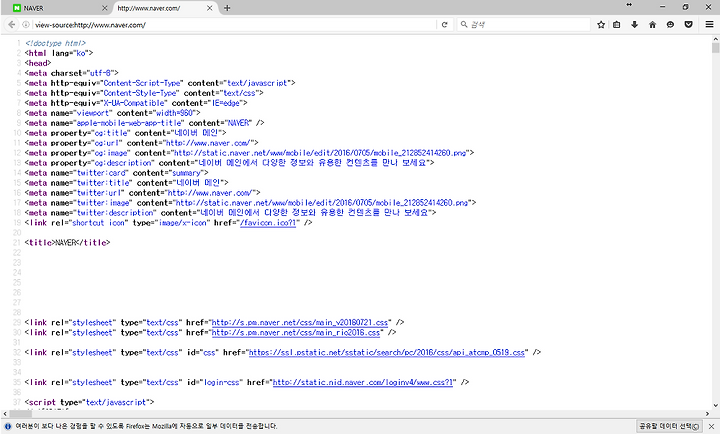Screen dimensions: 720x434
Task: Restore down the browser window
Action: coord(686,6)
